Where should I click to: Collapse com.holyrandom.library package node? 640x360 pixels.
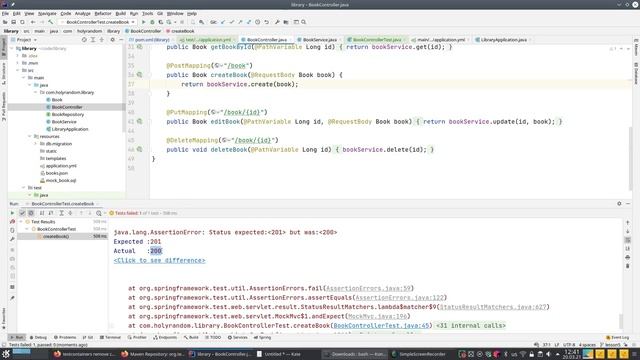pyautogui.click(x=36, y=92)
